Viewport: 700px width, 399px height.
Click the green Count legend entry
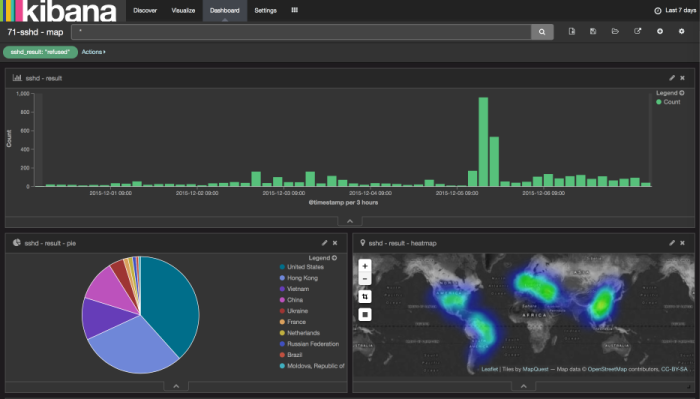[x=668, y=102]
